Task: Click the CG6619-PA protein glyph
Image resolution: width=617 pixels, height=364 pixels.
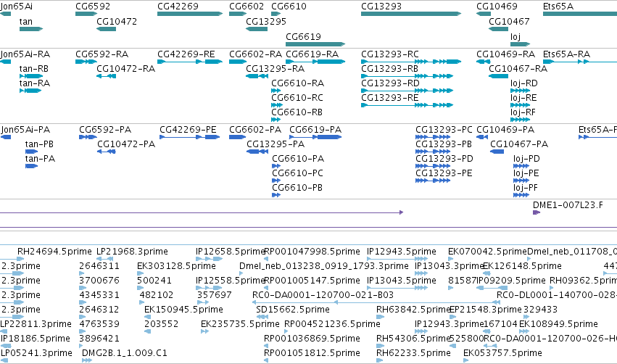Action: [x=315, y=137]
